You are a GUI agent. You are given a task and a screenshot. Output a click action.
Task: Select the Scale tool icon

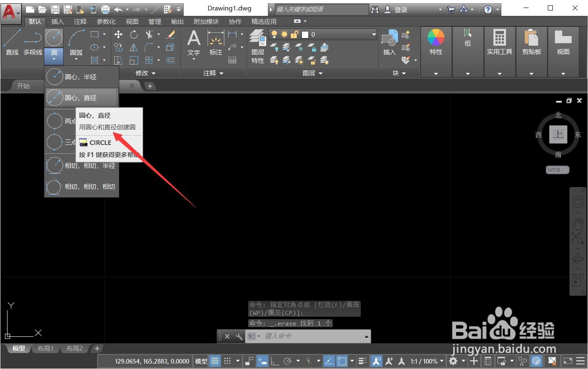point(134,60)
